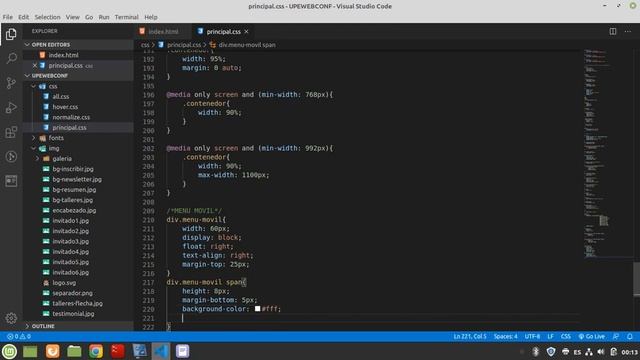Click Ln 221, Col 5 position indicator

(470, 336)
